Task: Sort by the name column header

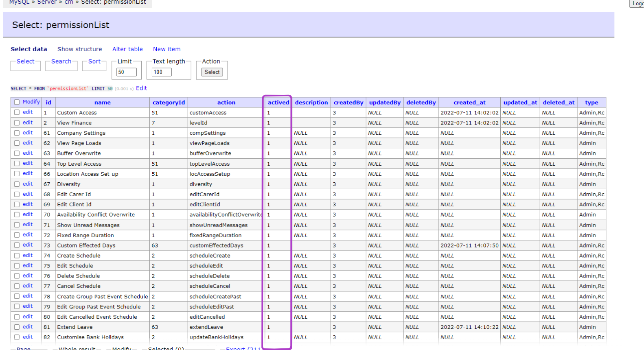Action: 103,103
